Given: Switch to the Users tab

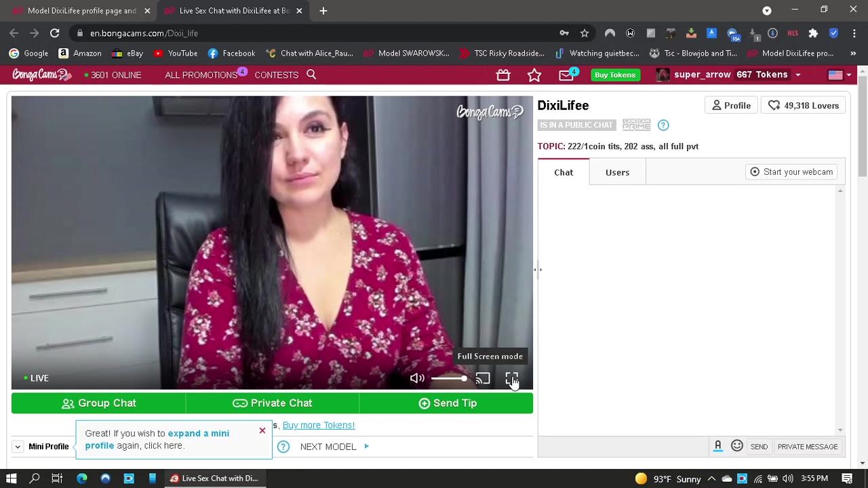Looking at the screenshot, I should coord(617,172).
